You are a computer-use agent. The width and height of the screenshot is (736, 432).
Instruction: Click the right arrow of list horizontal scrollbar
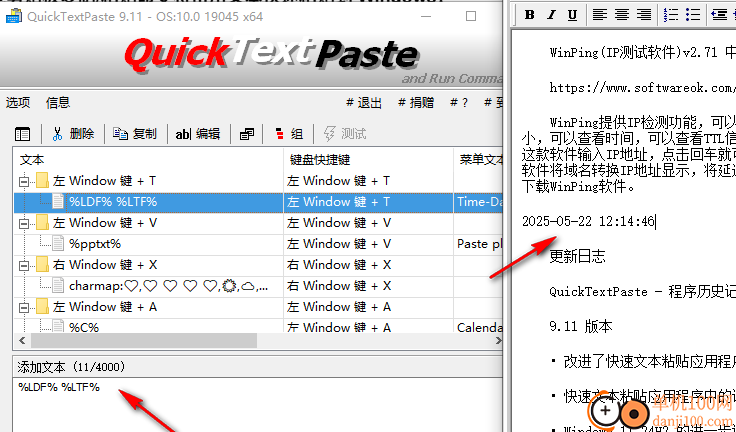click(498, 340)
